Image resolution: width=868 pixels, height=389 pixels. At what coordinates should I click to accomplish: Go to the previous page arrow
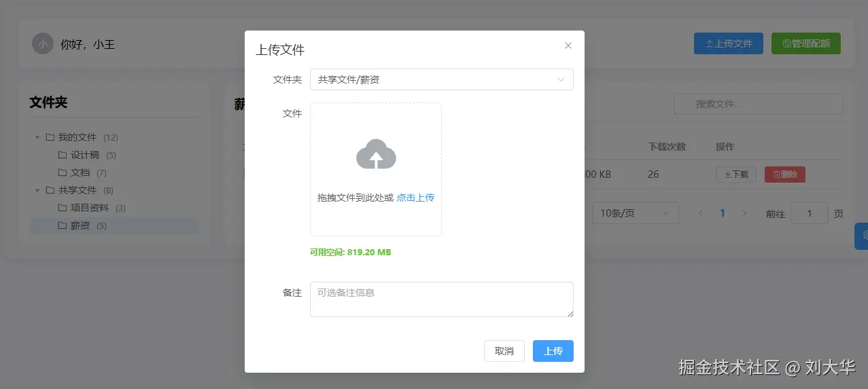point(701,213)
